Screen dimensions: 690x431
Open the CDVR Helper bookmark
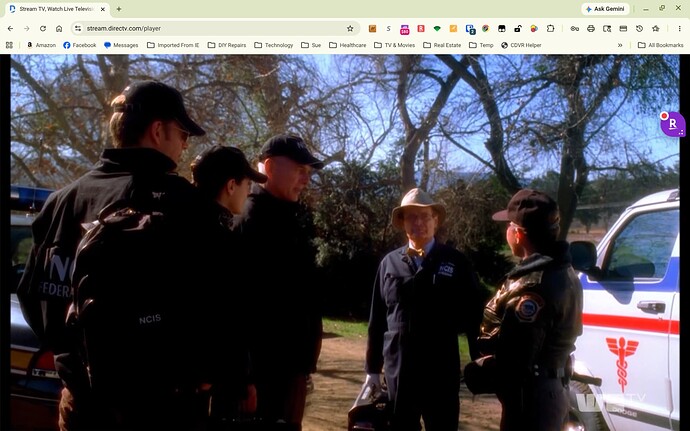pos(521,45)
